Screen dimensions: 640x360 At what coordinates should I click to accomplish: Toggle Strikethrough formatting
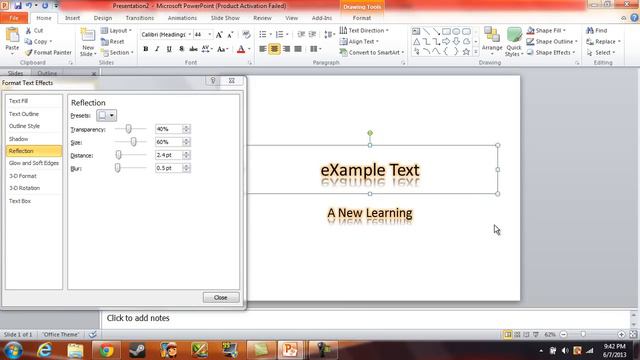coord(193,49)
